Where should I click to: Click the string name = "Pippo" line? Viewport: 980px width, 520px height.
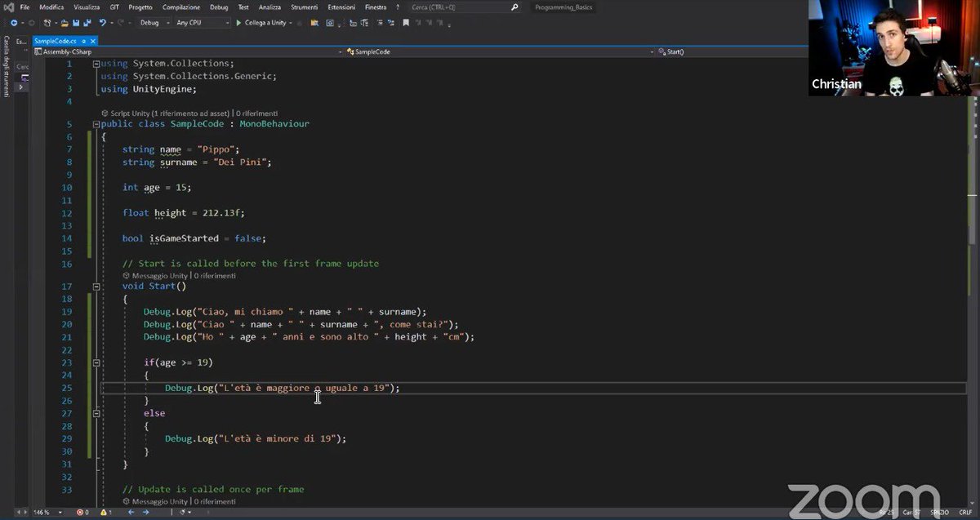coord(181,149)
